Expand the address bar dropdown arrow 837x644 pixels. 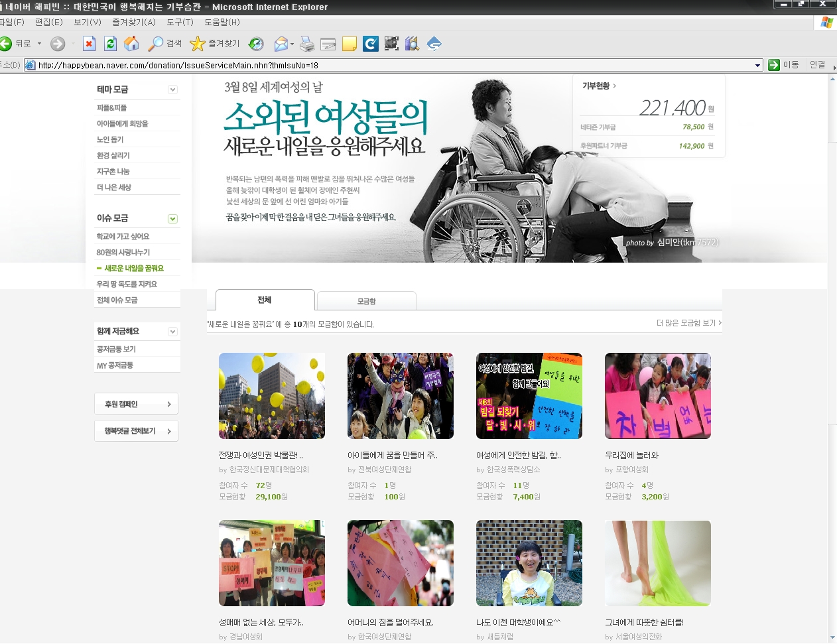pos(758,65)
